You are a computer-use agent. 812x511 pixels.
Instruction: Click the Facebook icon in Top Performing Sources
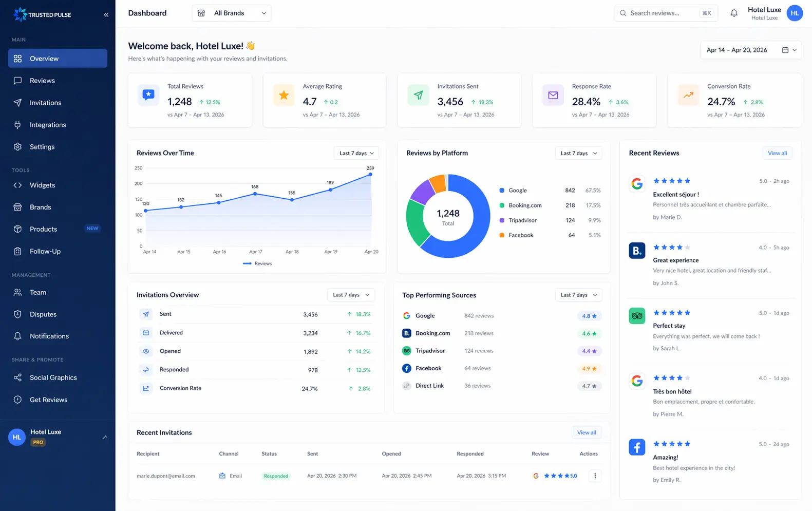pyautogui.click(x=406, y=368)
